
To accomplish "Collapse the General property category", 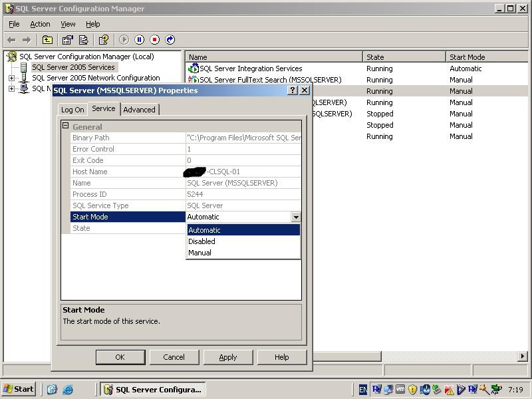I will coord(65,126).
